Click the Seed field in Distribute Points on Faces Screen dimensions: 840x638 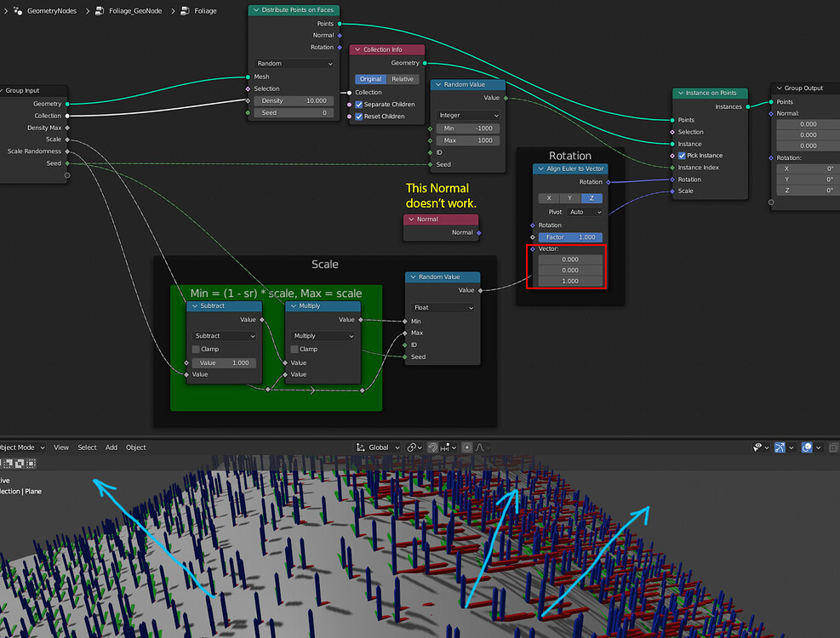pos(294,111)
